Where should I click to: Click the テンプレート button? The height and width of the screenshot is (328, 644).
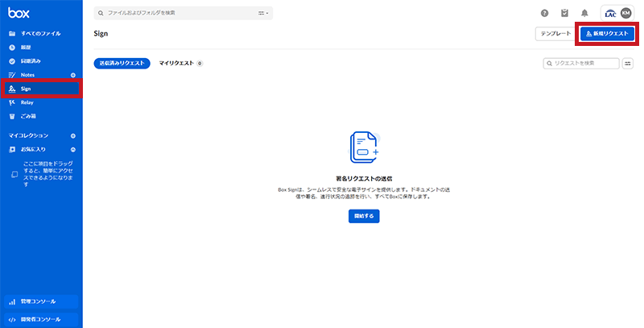[x=555, y=34]
